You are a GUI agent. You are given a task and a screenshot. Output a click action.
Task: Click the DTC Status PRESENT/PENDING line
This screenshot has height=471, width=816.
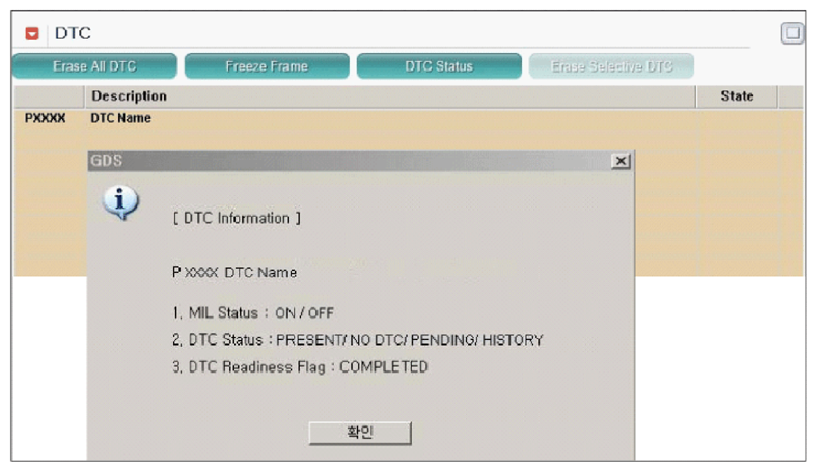tap(357, 340)
